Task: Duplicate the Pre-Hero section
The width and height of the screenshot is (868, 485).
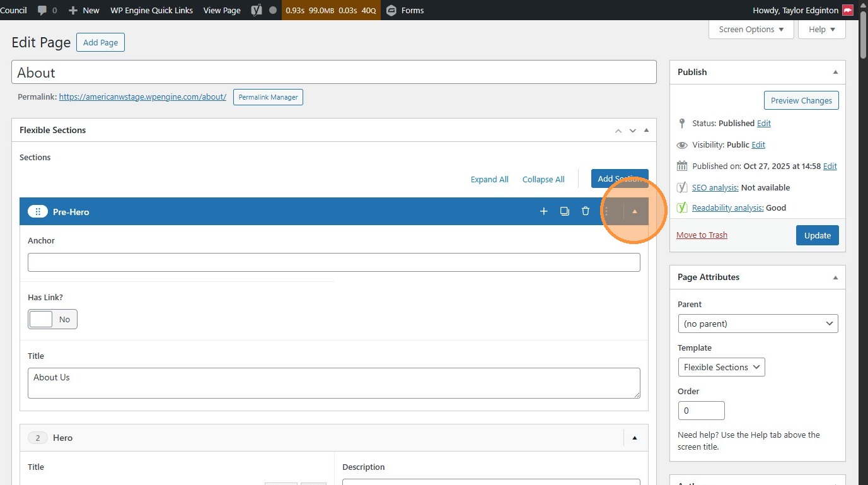Action: (x=565, y=211)
